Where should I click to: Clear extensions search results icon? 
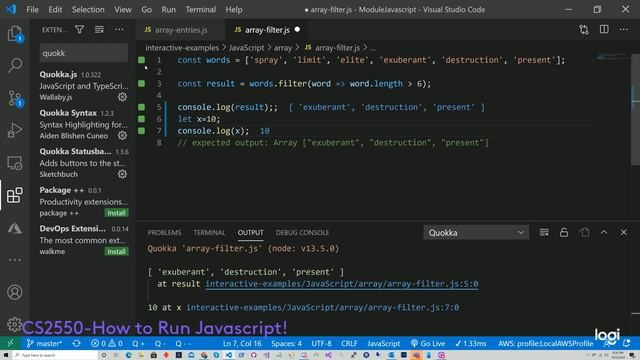[x=99, y=29]
